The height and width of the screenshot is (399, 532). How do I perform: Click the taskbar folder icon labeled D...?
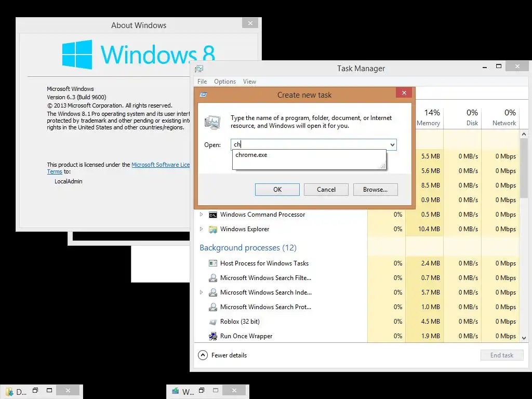(9, 392)
